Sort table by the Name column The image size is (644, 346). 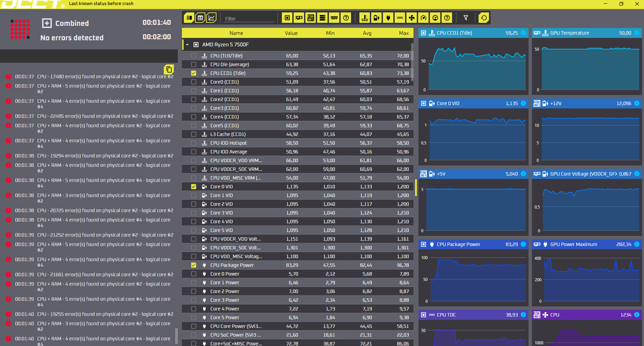pos(236,33)
